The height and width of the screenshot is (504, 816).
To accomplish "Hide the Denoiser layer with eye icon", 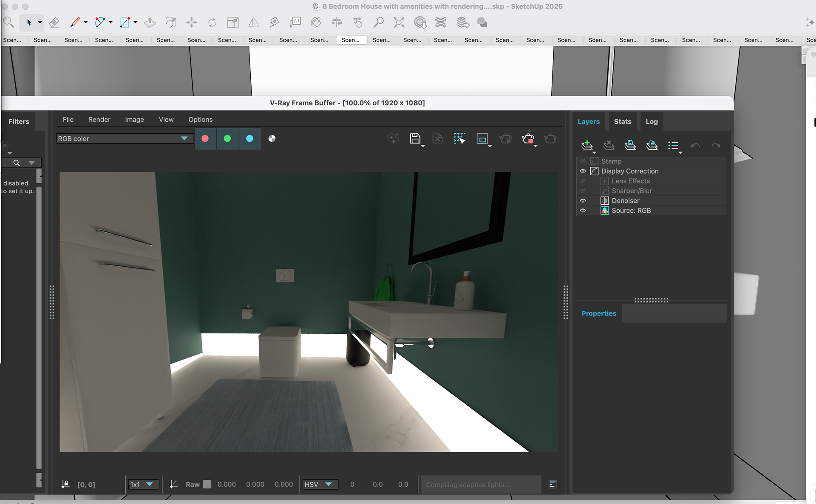I will pyautogui.click(x=583, y=201).
